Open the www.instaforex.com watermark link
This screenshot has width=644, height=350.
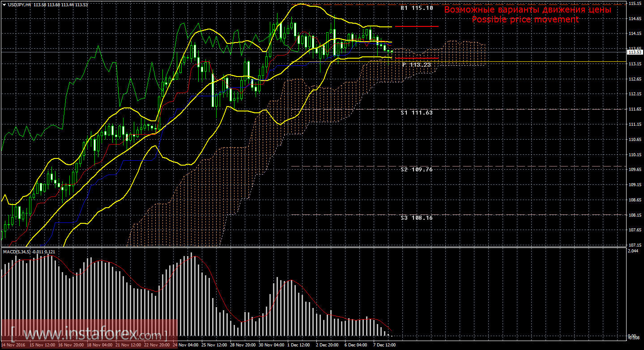(90, 334)
